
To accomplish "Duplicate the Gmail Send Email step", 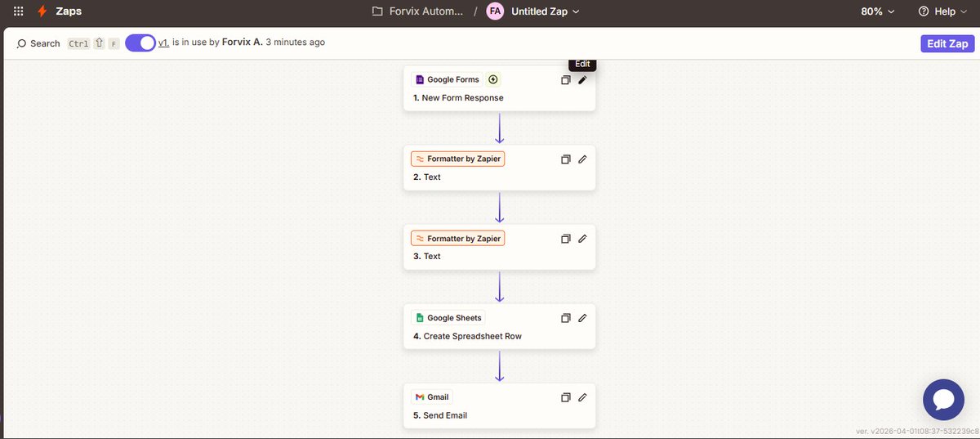I will 565,397.
